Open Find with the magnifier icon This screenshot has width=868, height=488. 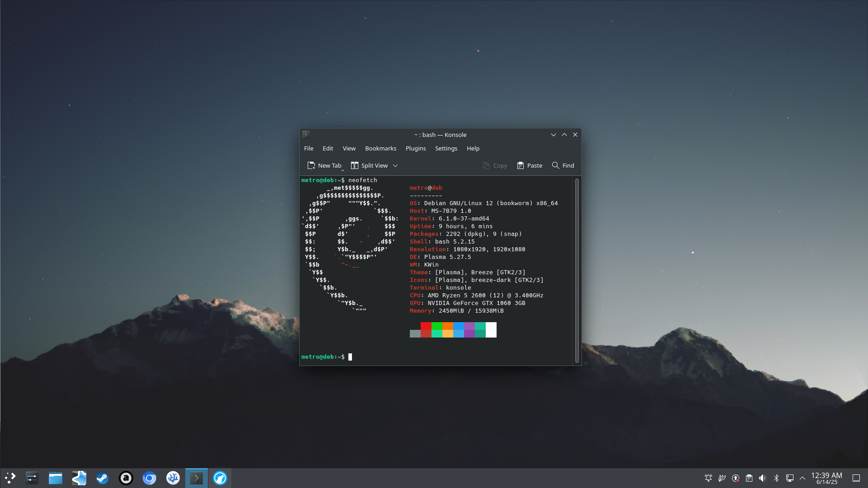coord(555,165)
